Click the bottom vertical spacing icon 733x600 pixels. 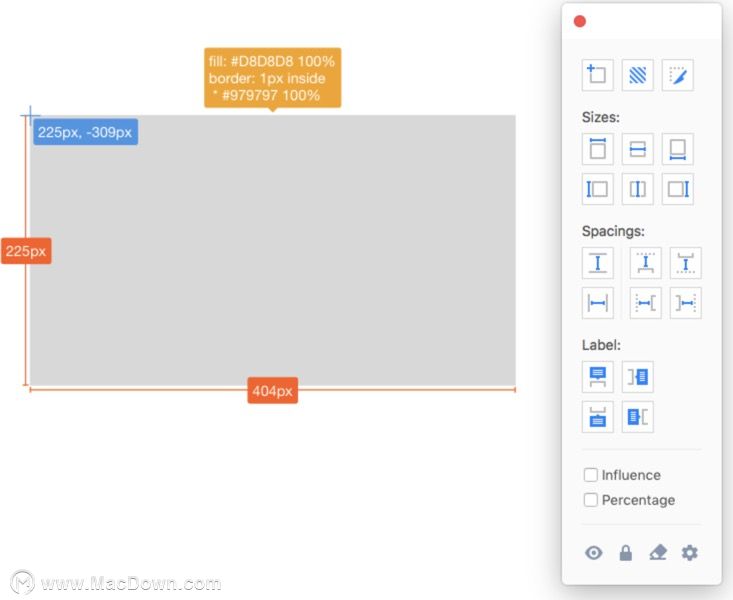pos(686,263)
